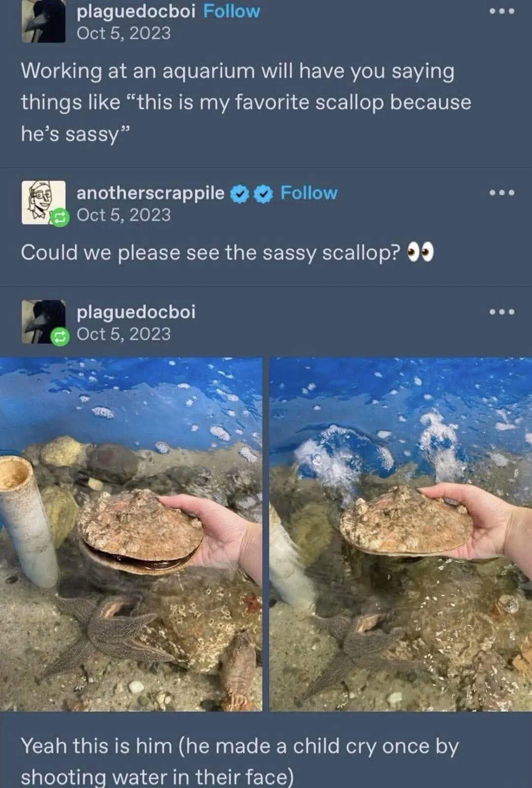Open three-dot menu on anotherscrappile's reblog
The width and height of the screenshot is (532, 788).
tap(502, 193)
